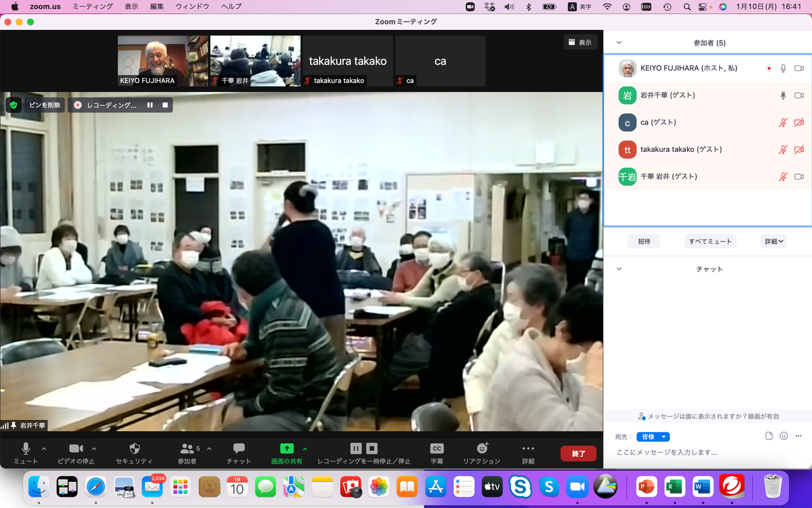Click the 招待 invite button
This screenshot has width=812, height=508.
644,241
